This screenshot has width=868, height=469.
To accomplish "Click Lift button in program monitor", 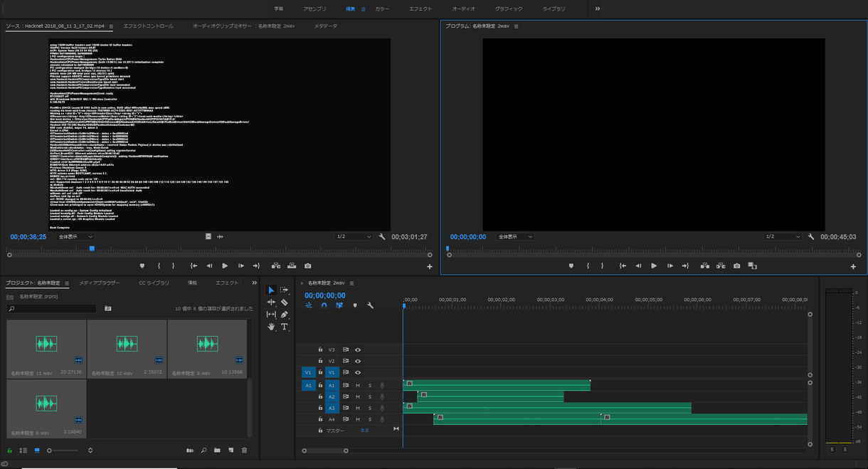I will tap(705, 265).
